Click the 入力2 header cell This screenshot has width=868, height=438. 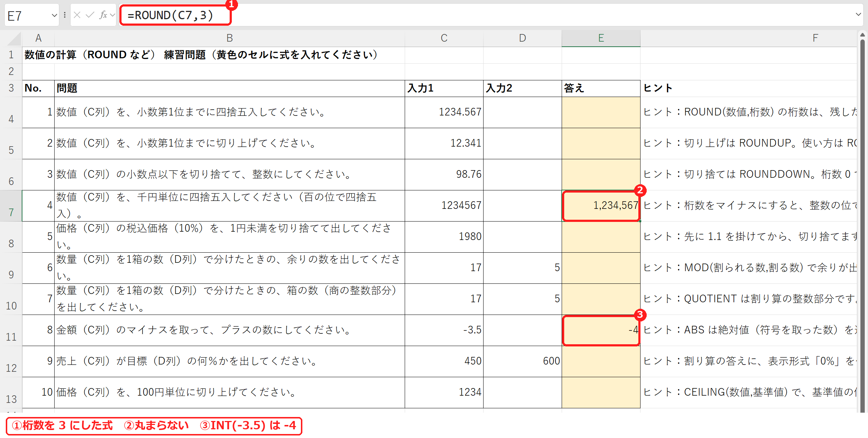pos(523,88)
